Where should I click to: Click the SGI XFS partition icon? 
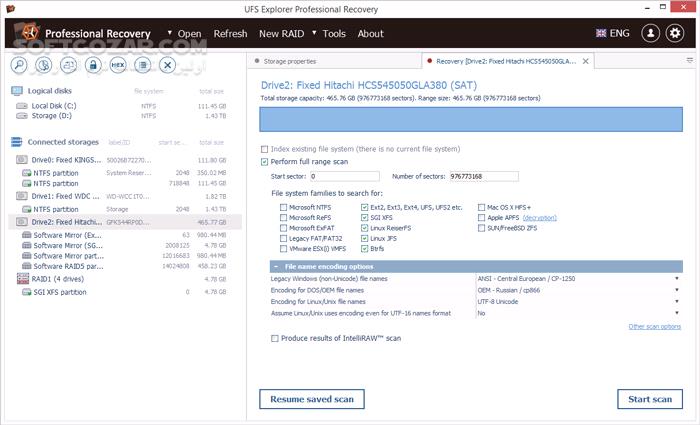point(26,292)
